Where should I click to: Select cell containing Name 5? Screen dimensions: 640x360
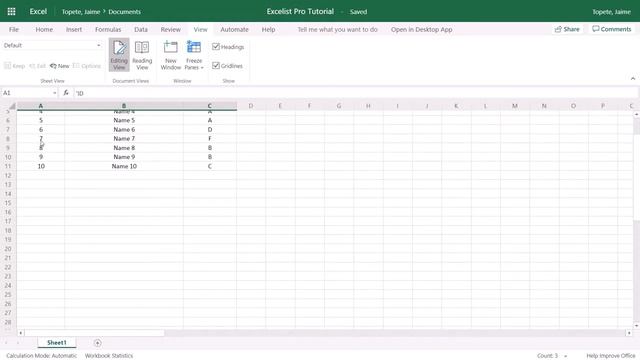[x=124, y=120]
